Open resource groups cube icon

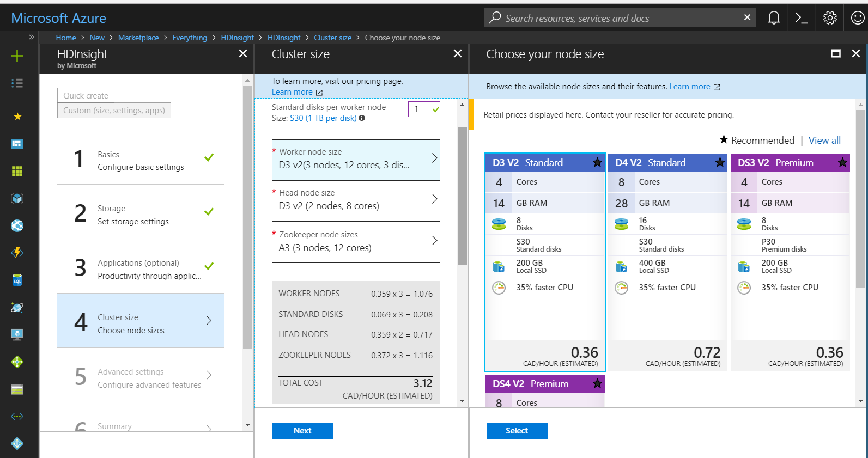pyautogui.click(x=17, y=198)
